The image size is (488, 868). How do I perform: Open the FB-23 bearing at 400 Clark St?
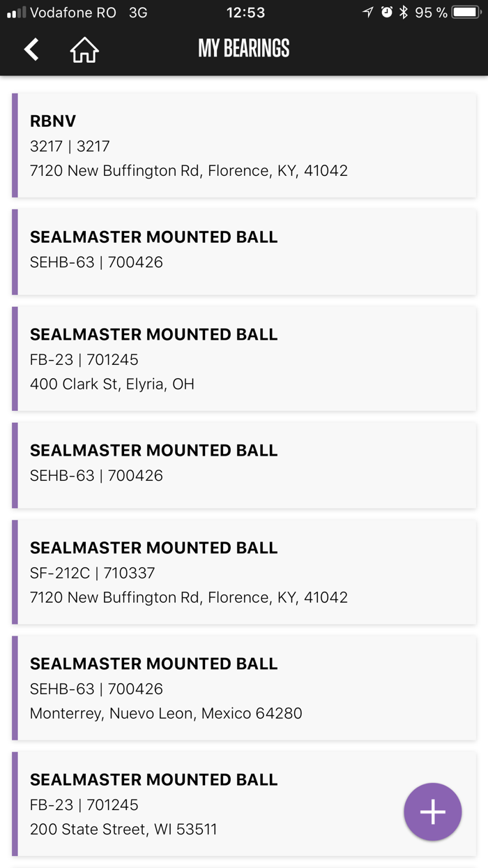click(x=244, y=358)
